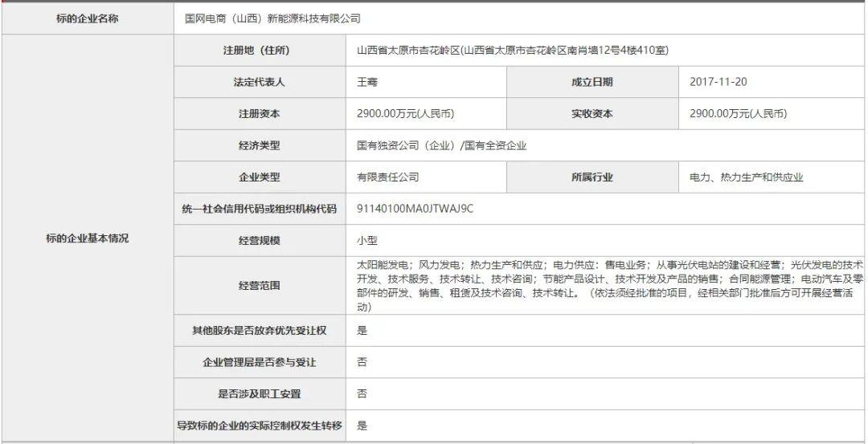Click the 企业类型 label

tap(260, 177)
